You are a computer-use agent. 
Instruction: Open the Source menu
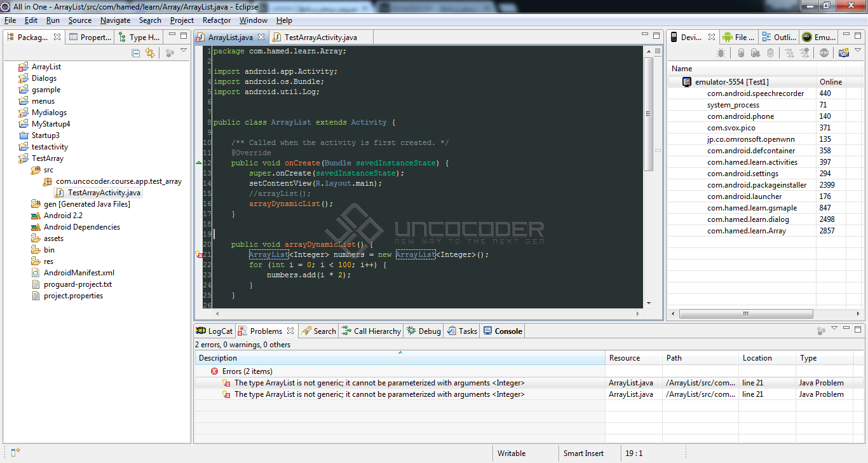click(80, 20)
